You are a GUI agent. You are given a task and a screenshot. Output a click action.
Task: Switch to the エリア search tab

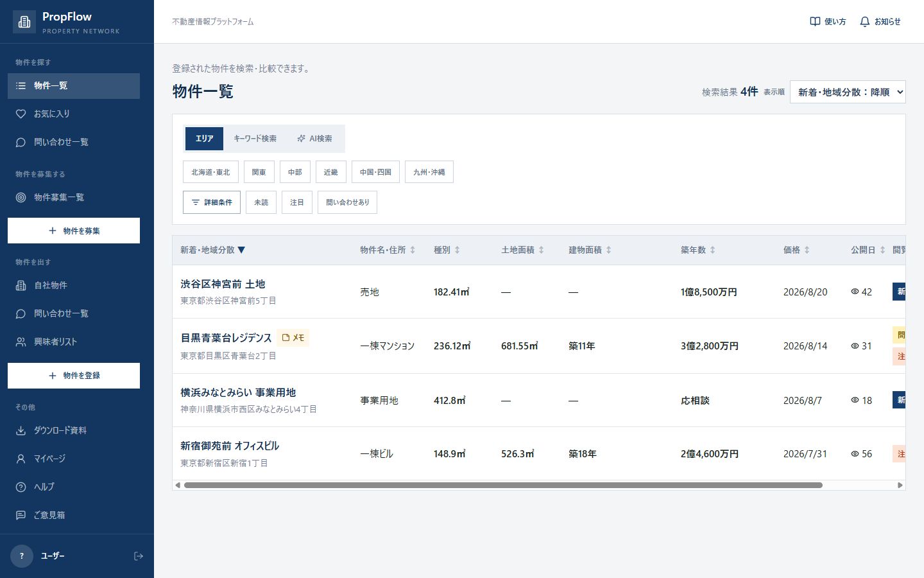pos(205,139)
